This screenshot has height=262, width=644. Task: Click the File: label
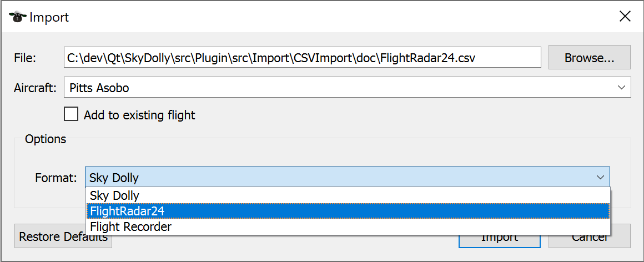[x=25, y=58]
